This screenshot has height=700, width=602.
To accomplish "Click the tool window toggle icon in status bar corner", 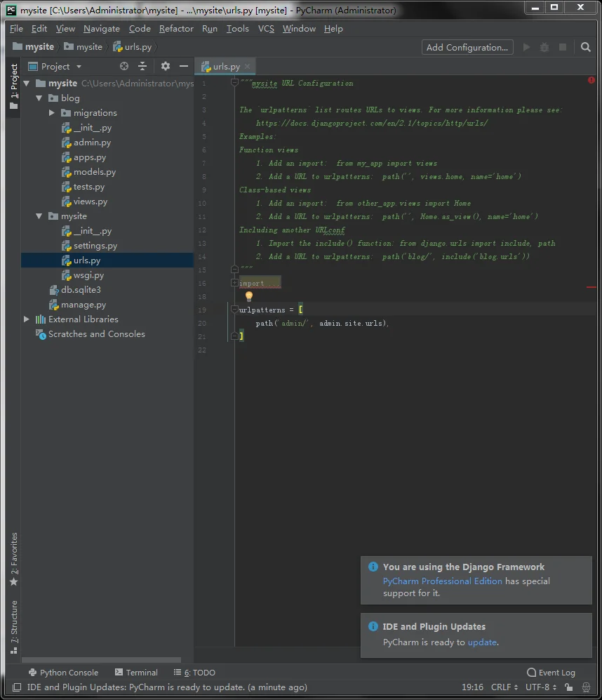I will (x=17, y=687).
